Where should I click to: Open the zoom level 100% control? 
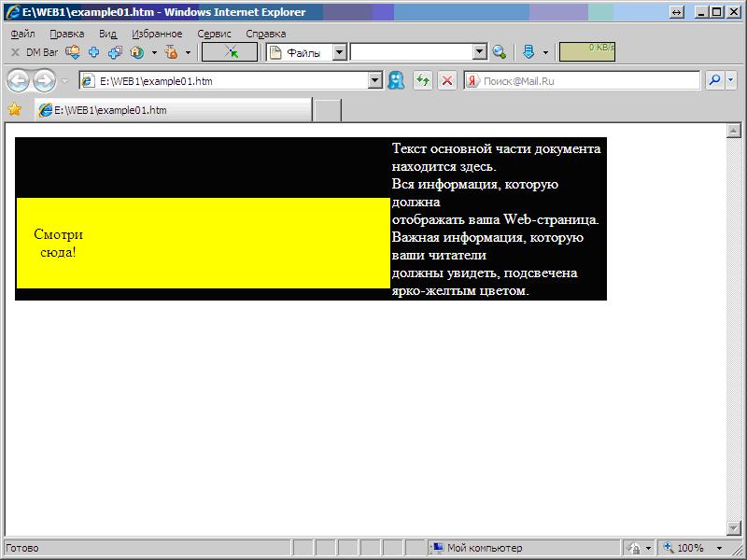point(684,548)
